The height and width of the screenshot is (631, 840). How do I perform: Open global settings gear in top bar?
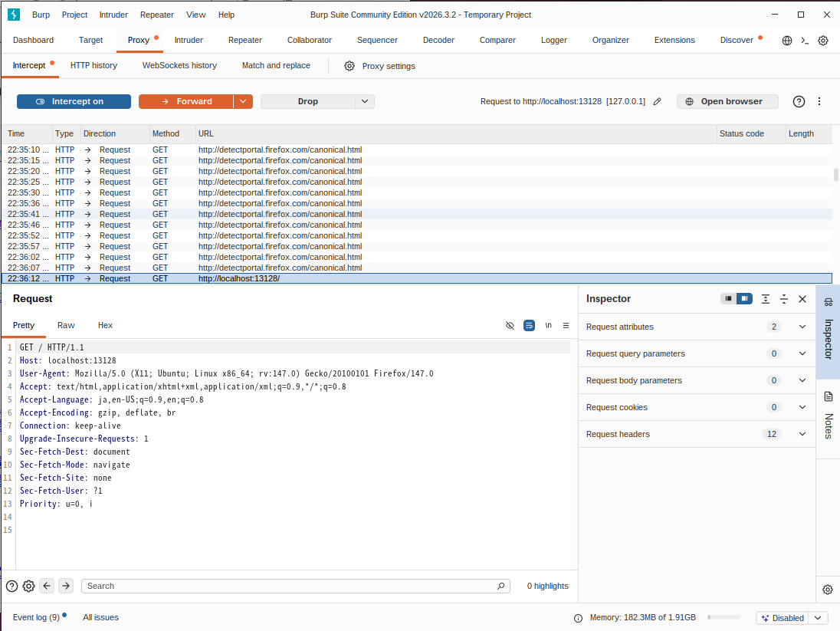[823, 40]
